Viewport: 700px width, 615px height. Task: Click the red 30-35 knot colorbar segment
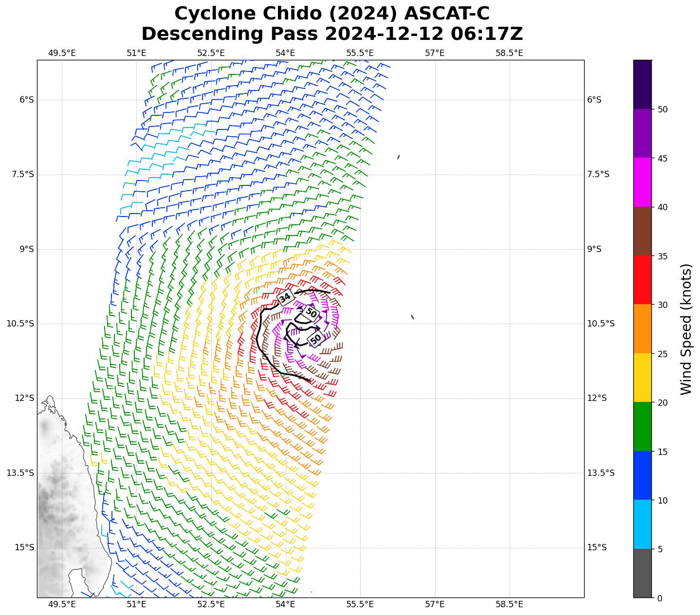pos(642,280)
